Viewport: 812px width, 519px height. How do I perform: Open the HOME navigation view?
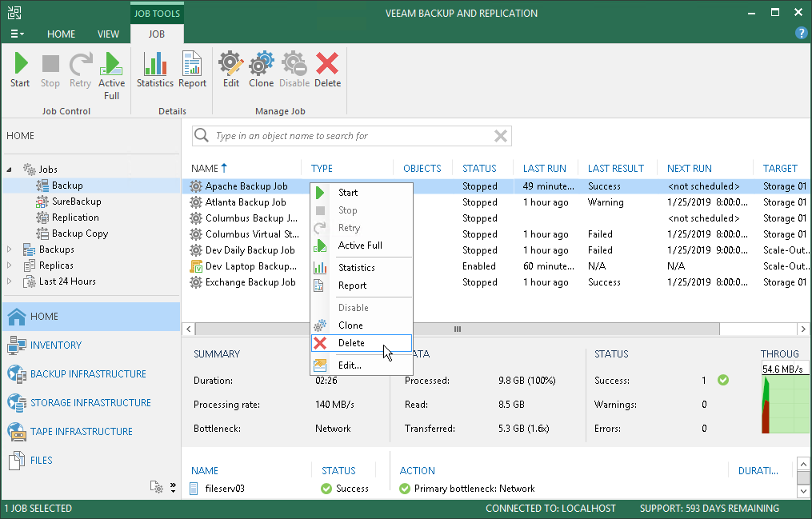pos(91,316)
